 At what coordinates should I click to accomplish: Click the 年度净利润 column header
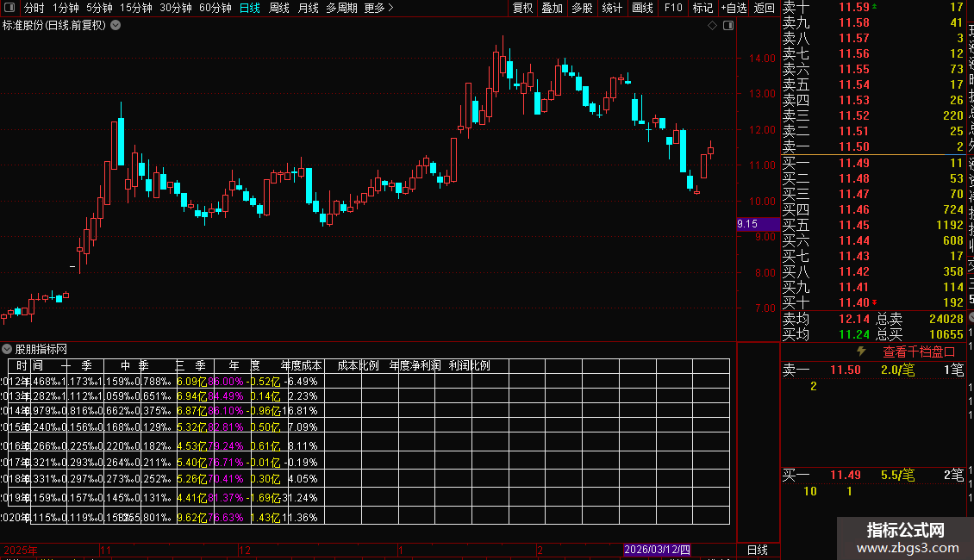(415, 365)
